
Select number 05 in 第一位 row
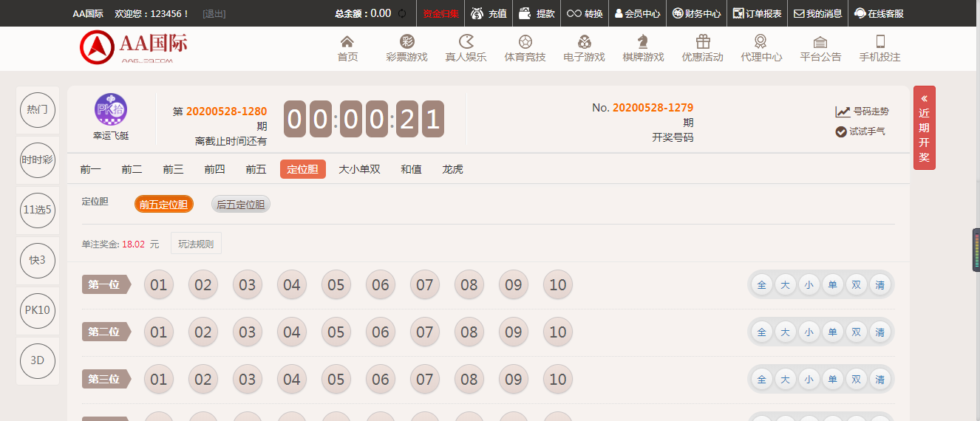(336, 285)
